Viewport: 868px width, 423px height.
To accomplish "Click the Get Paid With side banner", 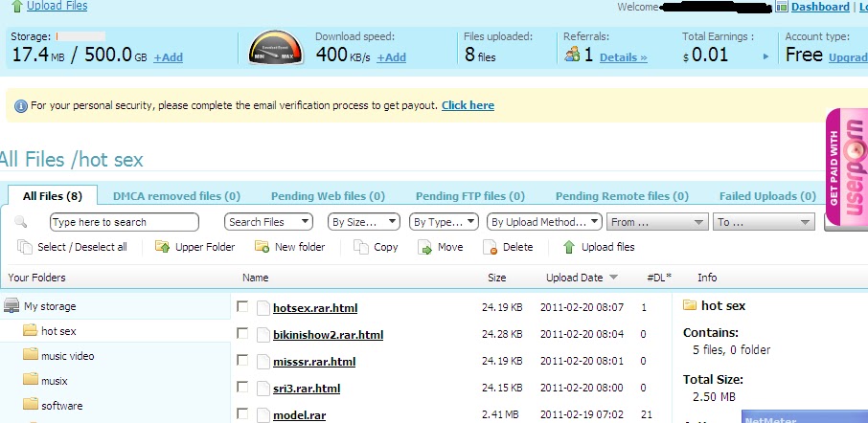I will click(846, 167).
